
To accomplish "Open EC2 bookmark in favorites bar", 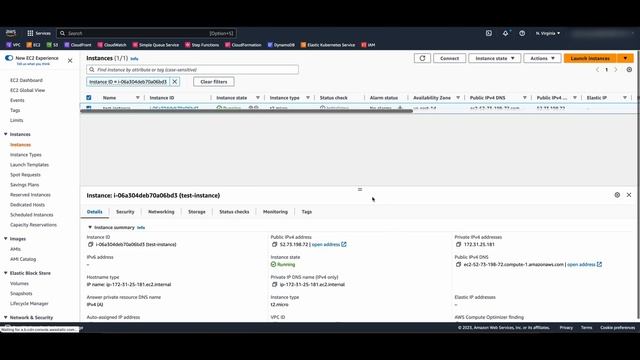I will pyautogui.click(x=33, y=45).
